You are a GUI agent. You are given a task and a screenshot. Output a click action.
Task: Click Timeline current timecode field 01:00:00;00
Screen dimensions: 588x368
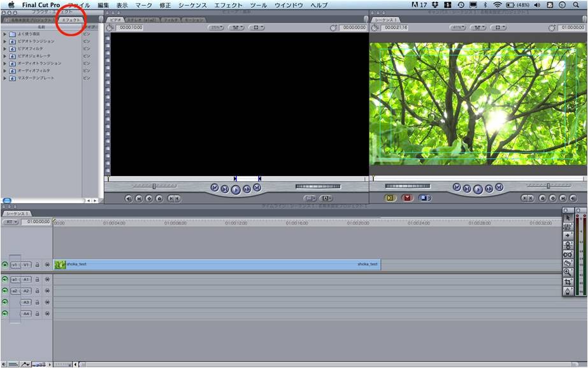pos(36,222)
